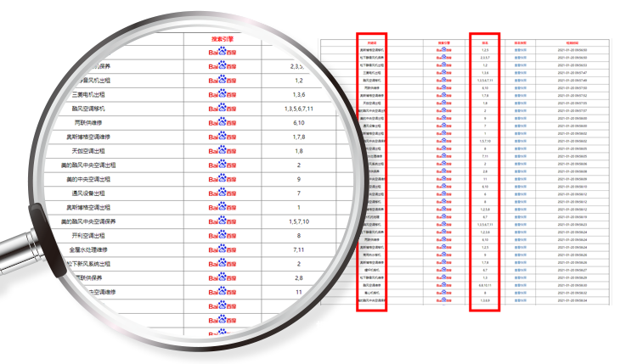Open 查看快照 link for 09:57:57 row

coord(521,111)
